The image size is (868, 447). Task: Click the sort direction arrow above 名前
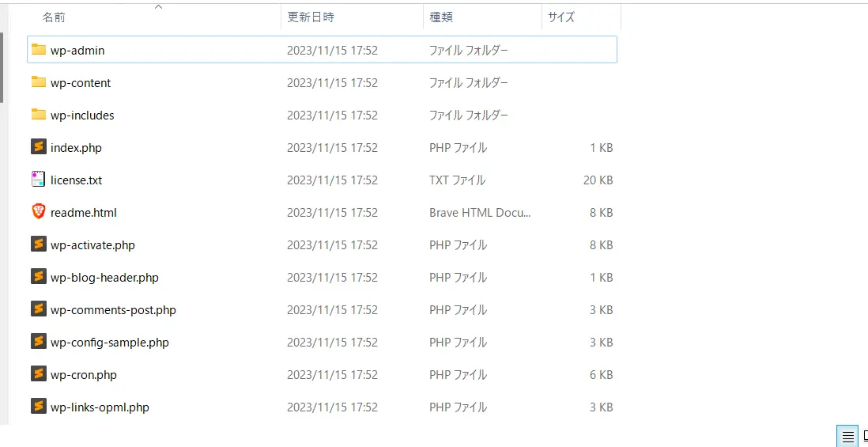click(158, 7)
